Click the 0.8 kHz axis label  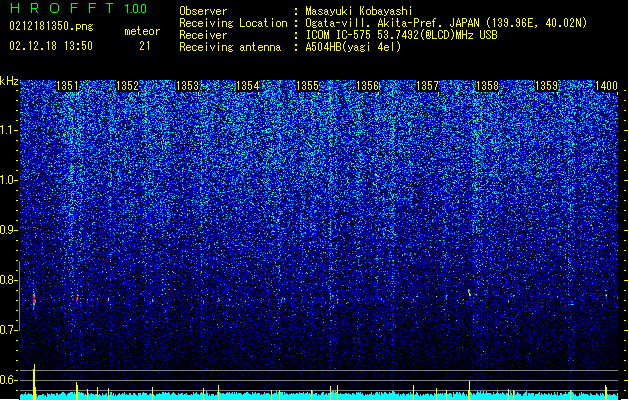pos(8,280)
